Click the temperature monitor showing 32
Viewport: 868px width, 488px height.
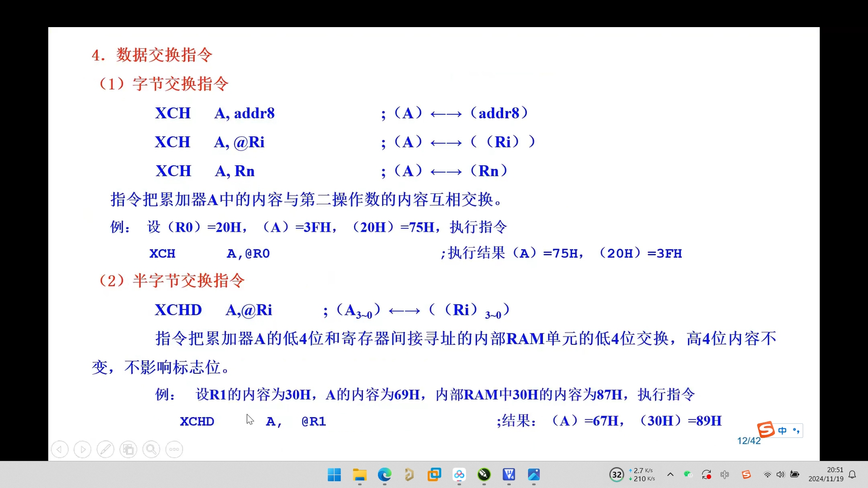coord(617,474)
